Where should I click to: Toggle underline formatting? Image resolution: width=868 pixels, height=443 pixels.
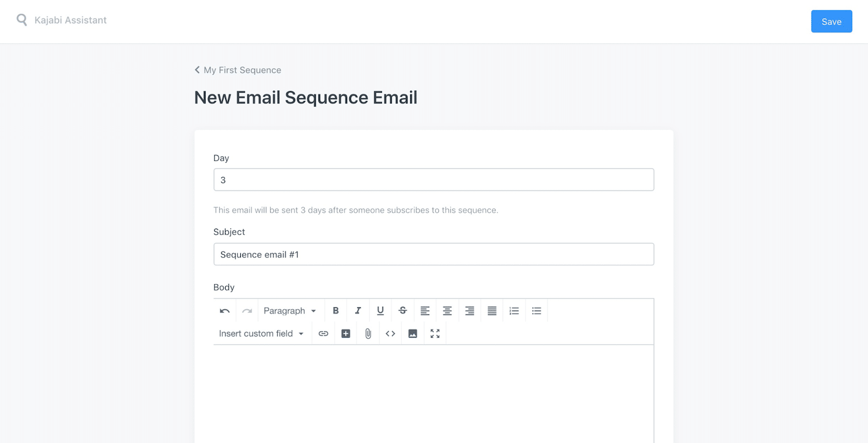[x=380, y=311]
